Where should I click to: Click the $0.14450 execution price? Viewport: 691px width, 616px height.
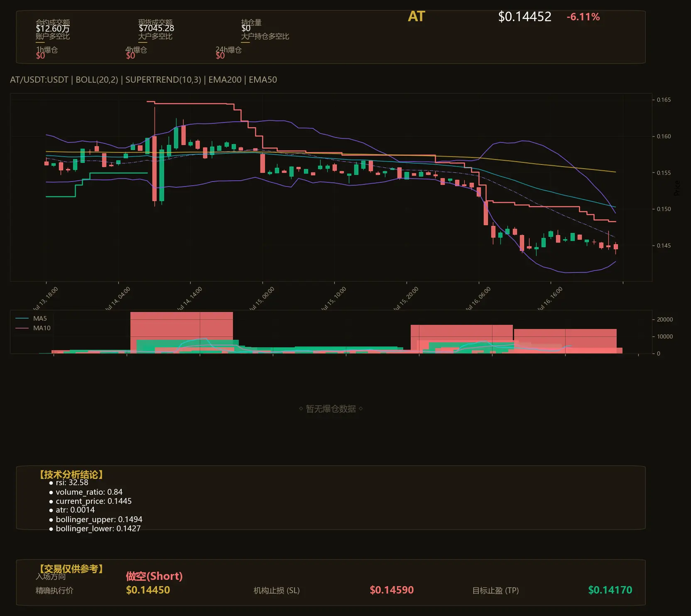click(148, 590)
